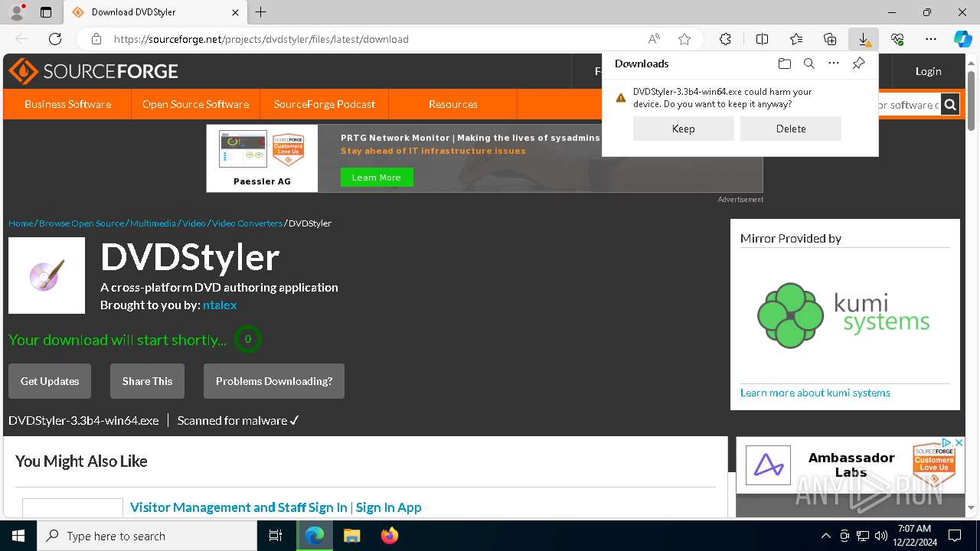
Task: Open the Business Software menu
Action: (x=67, y=104)
